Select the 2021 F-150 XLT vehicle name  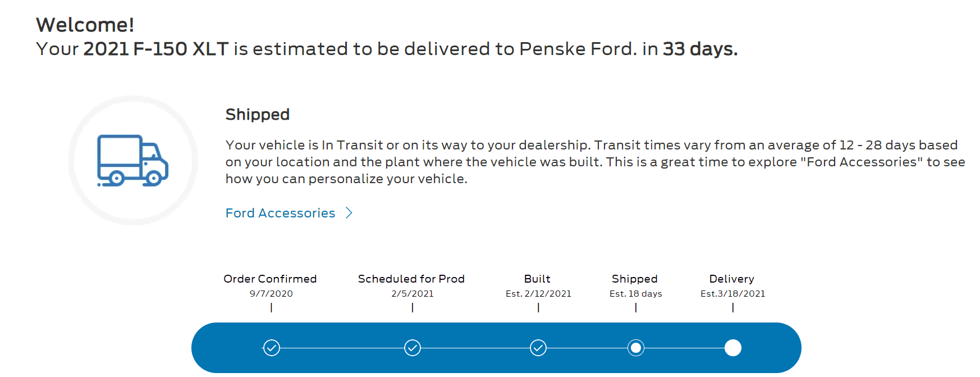[157, 49]
